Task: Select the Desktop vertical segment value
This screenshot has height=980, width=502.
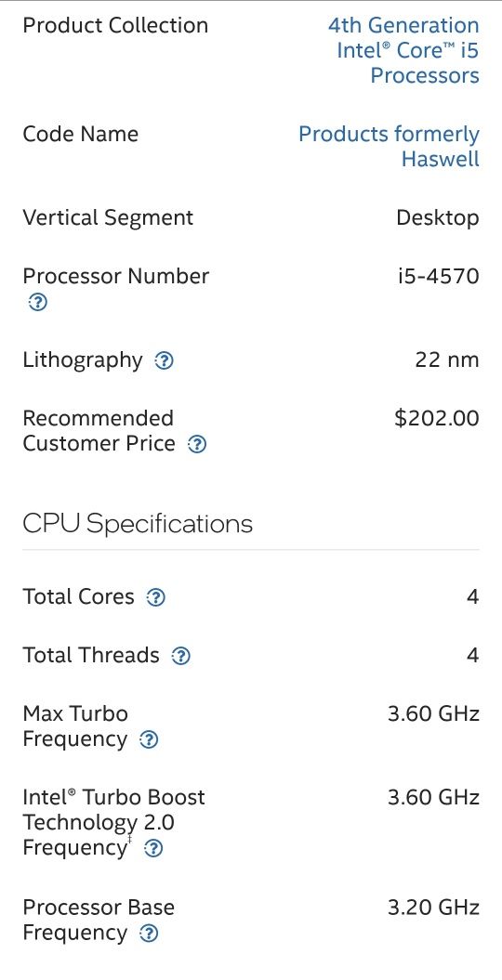Action: pos(438,218)
